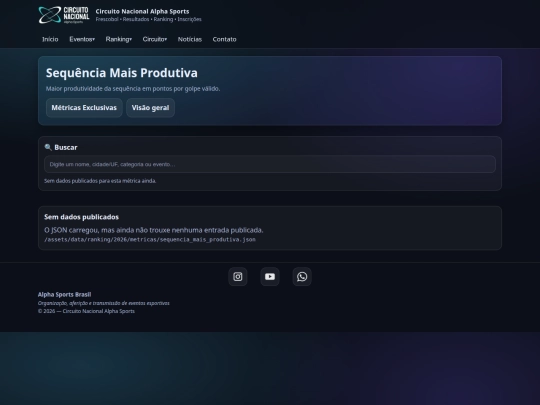The image size is (540, 405).
Task: Open the Instagram icon link
Action: [x=238, y=277]
